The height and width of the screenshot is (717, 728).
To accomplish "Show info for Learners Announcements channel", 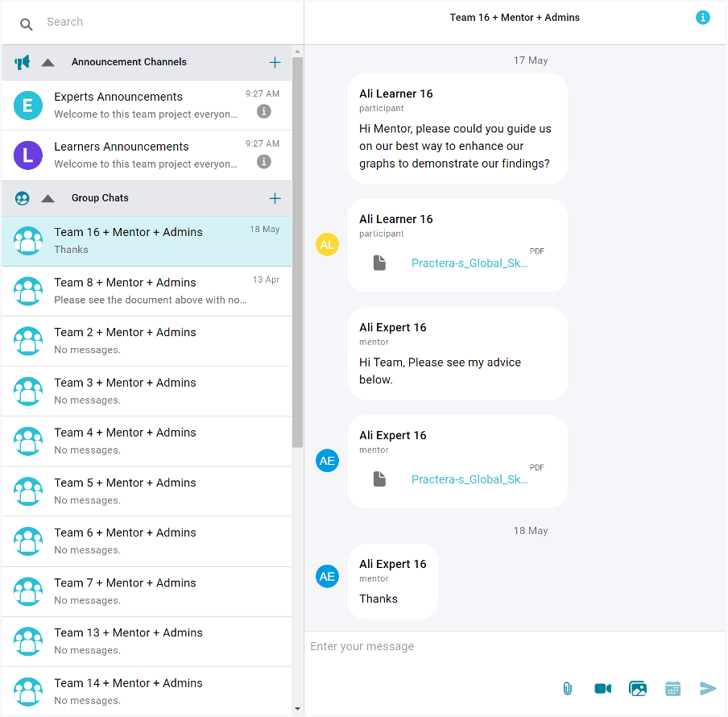I will click(x=263, y=162).
